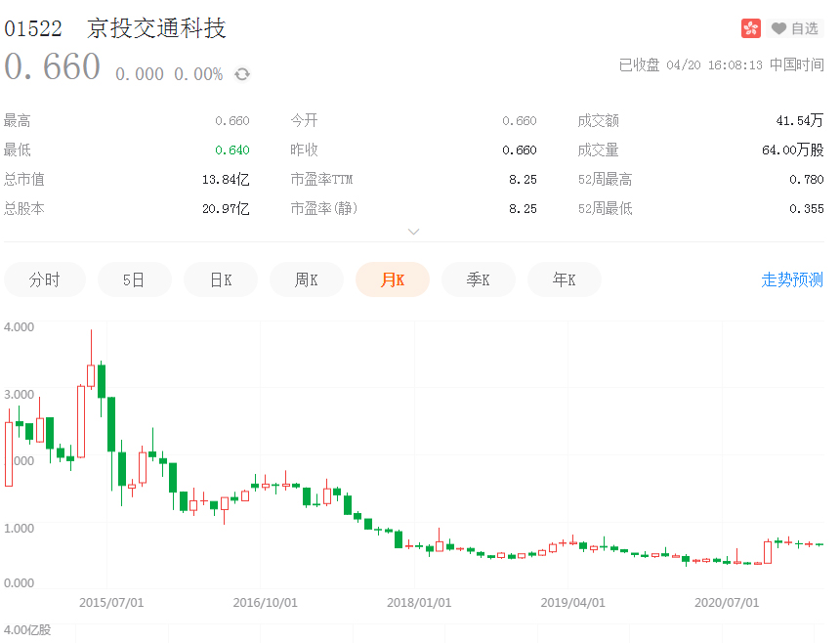Click 市盈率(静) label
The image size is (840, 643).
(324, 208)
